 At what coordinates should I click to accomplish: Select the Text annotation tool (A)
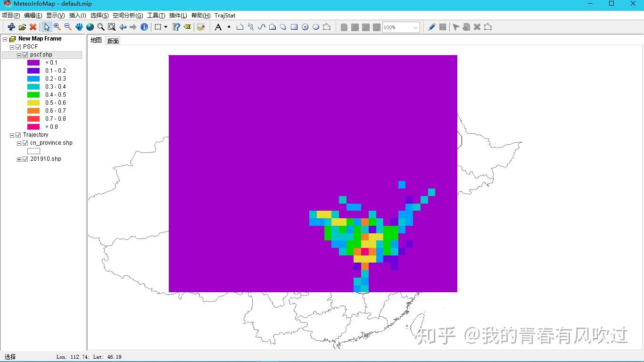[x=218, y=27]
